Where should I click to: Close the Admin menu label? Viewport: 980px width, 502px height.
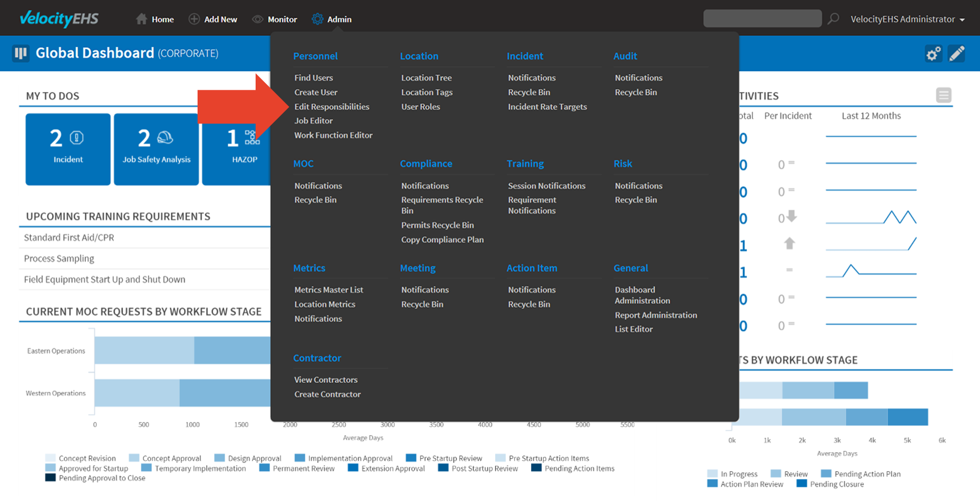(339, 20)
